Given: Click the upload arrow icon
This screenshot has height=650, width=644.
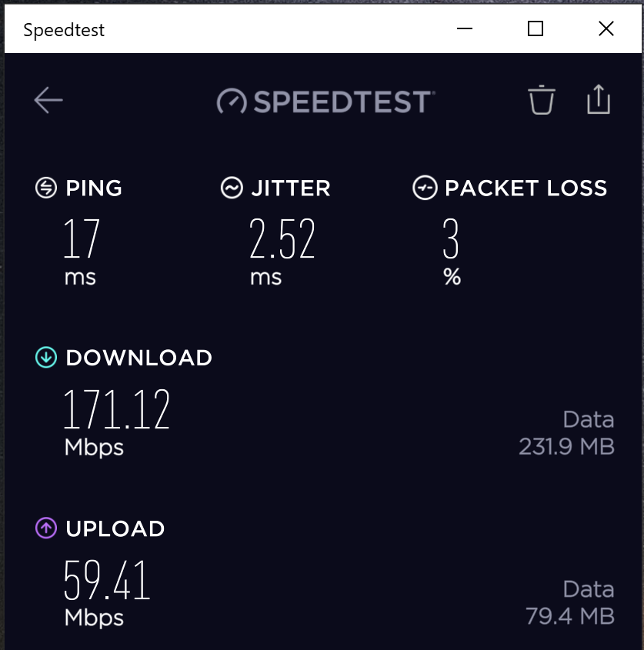Looking at the screenshot, I should click(x=46, y=528).
